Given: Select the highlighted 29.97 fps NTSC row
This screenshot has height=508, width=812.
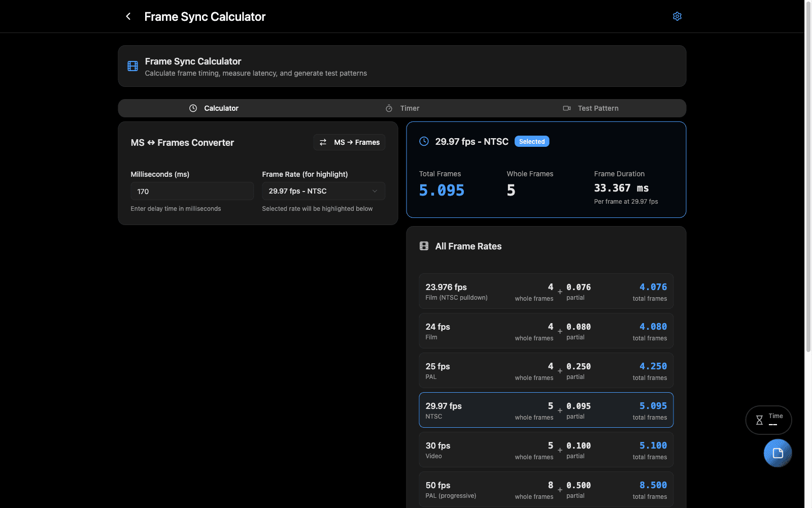Looking at the screenshot, I should (546, 410).
